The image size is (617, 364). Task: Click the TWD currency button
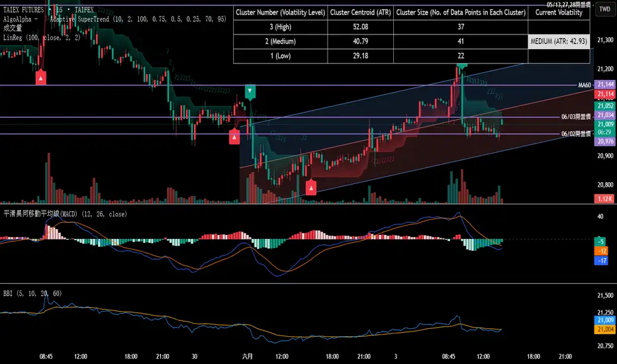click(605, 9)
